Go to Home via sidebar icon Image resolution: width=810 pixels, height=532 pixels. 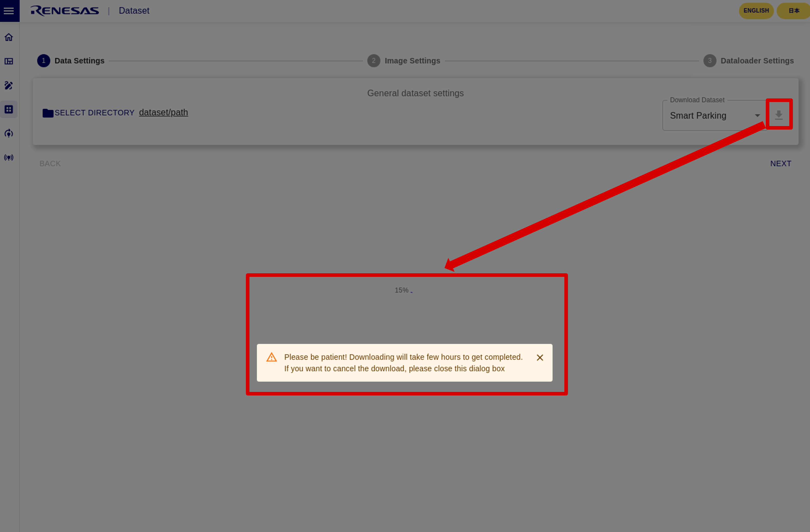pyautogui.click(x=9, y=37)
